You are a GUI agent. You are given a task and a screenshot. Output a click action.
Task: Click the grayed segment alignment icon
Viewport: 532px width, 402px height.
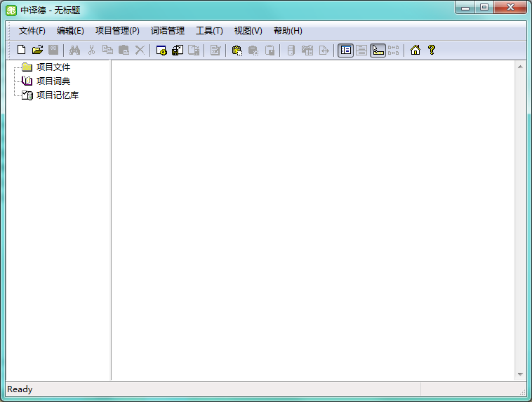pos(394,51)
